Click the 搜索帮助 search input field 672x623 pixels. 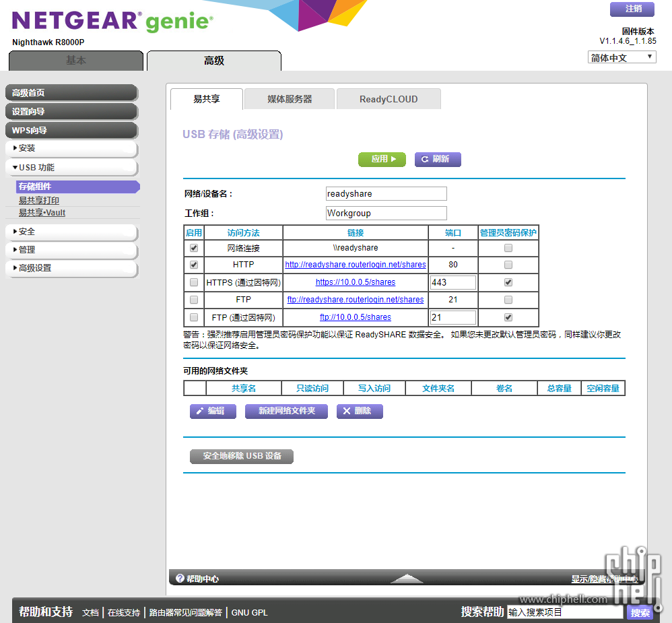(565, 612)
